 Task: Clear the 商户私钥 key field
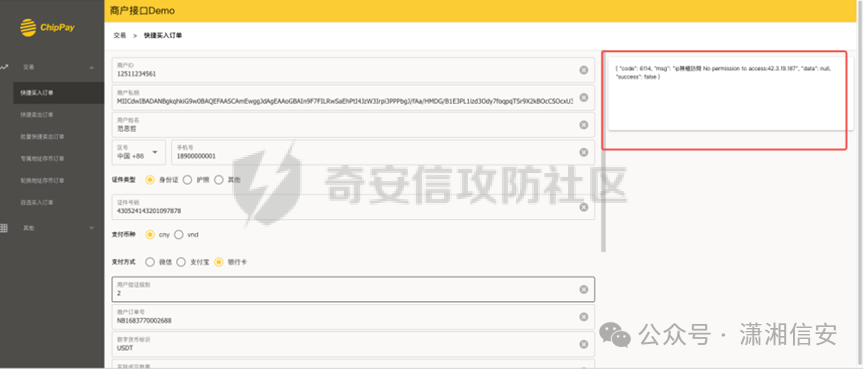point(584,98)
